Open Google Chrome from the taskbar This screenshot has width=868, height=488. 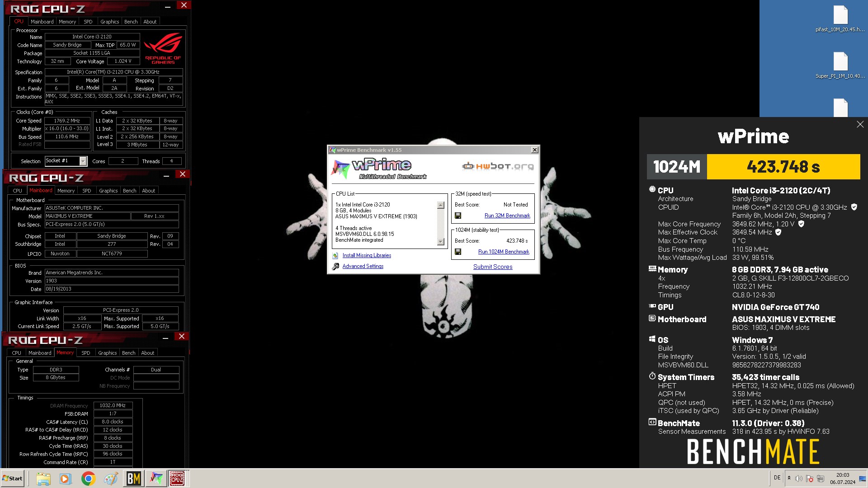click(88, 479)
